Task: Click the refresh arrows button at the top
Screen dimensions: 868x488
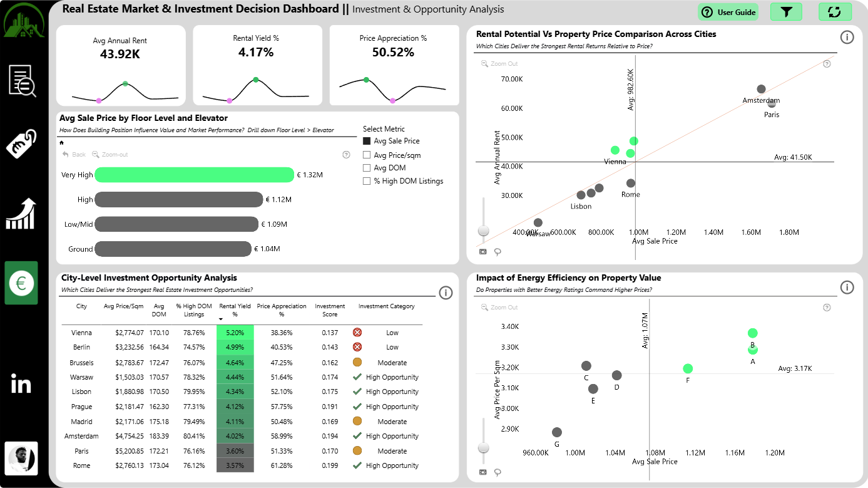Action: (x=835, y=12)
